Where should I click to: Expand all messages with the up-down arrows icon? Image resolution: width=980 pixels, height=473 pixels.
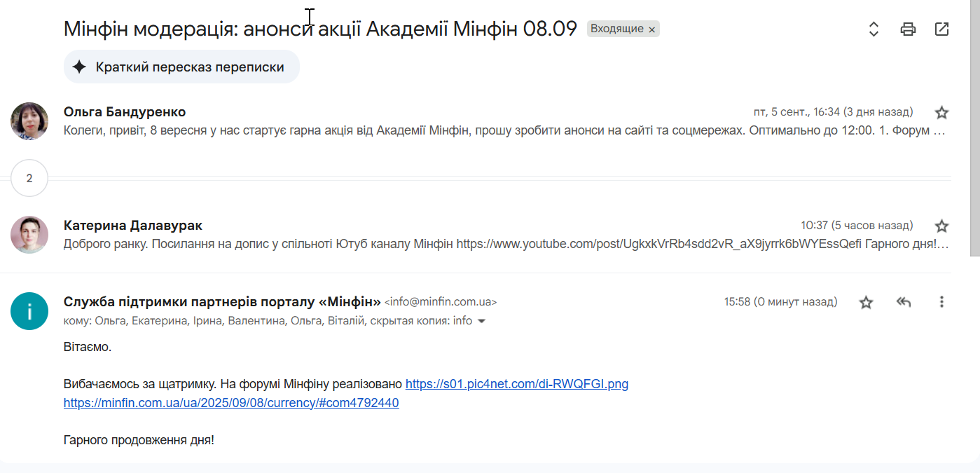point(874,29)
